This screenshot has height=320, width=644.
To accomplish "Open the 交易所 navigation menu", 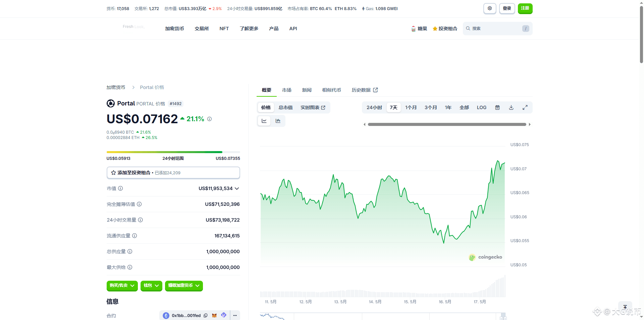I will [x=202, y=29].
